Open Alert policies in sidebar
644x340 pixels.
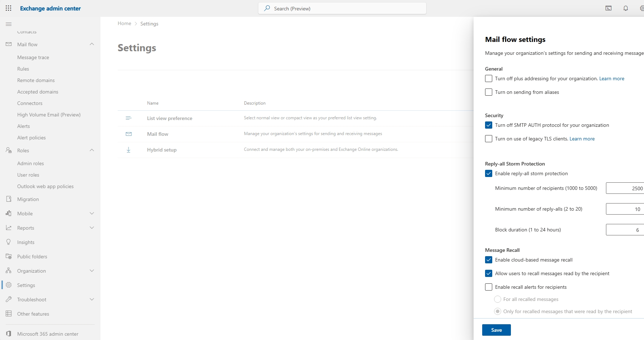[31, 138]
